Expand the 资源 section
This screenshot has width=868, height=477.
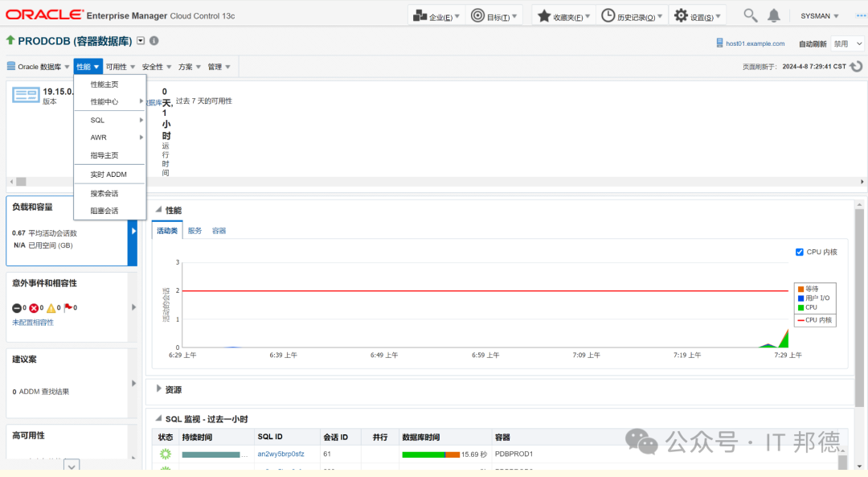[x=158, y=389]
